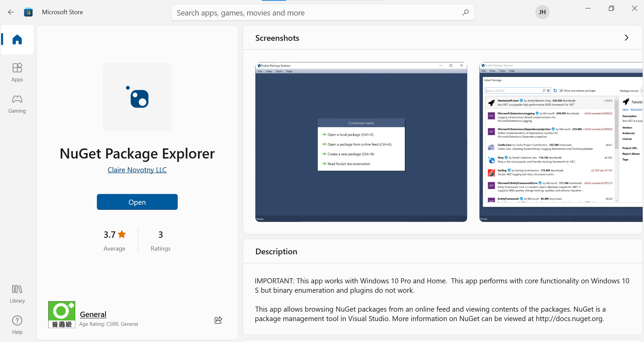
Task: Open the NuGet Package Explorer app
Action: tap(137, 202)
